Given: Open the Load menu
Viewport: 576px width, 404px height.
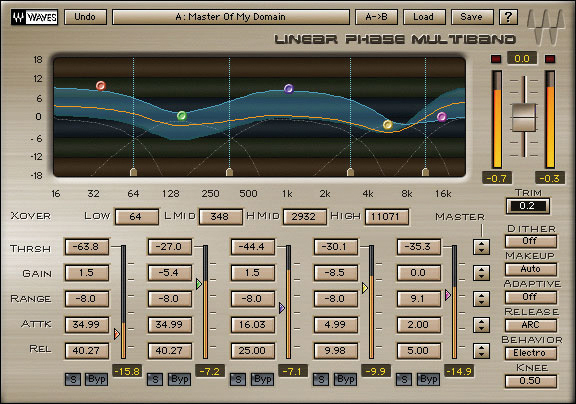Looking at the screenshot, I should [424, 17].
